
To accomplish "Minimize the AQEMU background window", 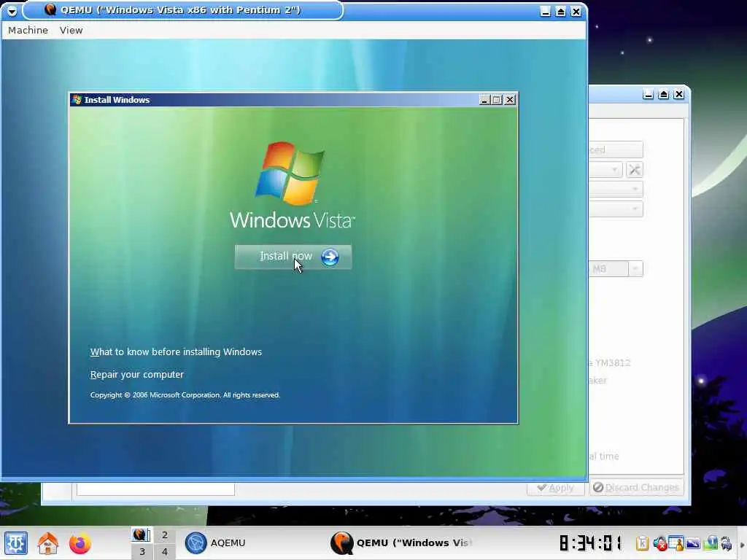I will pos(648,94).
